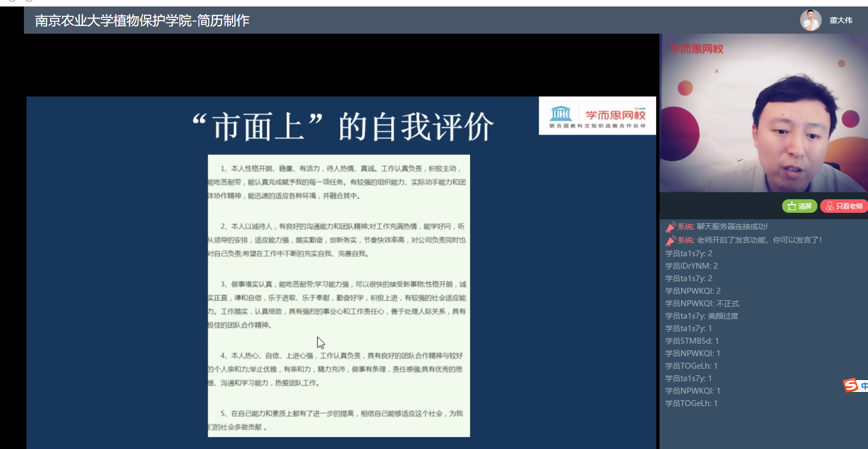Click the first self-evaluation paragraph on slide
Screen dimensions: 868x449
coord(338,182)
